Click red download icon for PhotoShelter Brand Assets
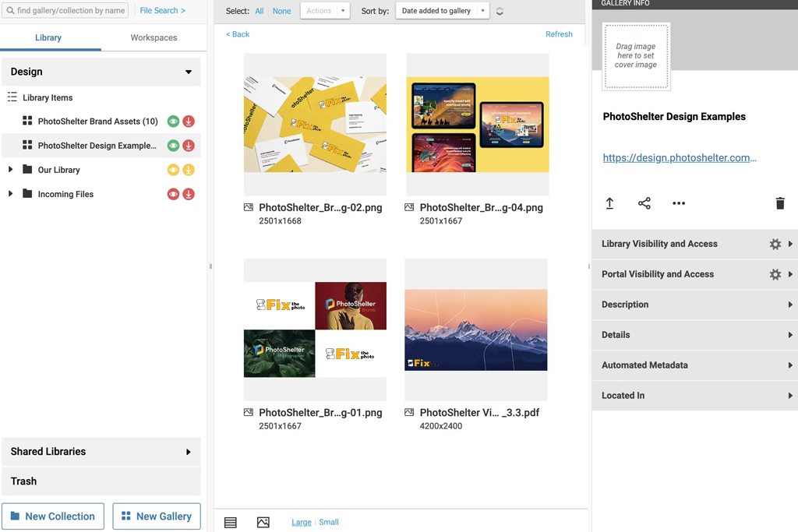798x532 pixels. pyautogui.click(x=189, y=122)
